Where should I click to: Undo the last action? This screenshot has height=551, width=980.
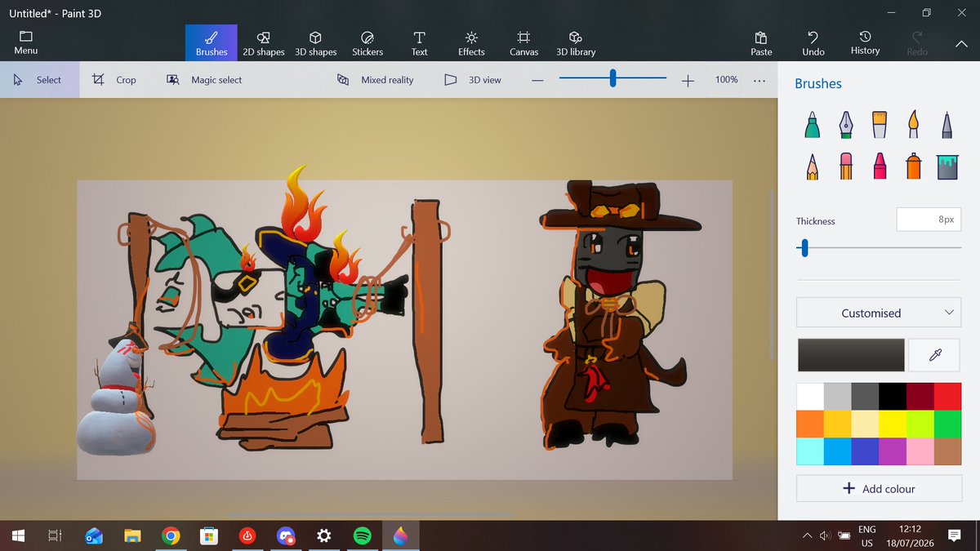tap(813, 43)
